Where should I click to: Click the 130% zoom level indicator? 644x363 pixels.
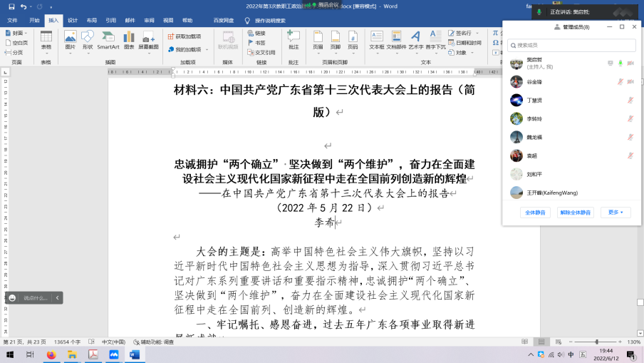click(634, 342)
